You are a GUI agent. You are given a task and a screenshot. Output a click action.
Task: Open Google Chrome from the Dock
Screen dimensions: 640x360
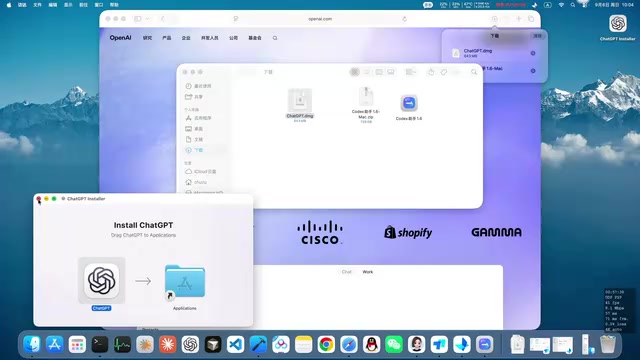(x=326, y=344)
